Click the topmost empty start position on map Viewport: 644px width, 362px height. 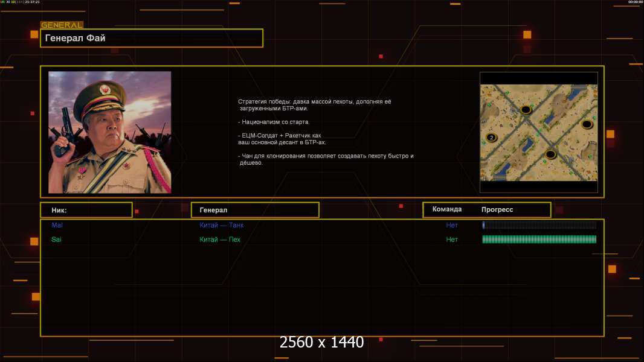tap(526, 109)
